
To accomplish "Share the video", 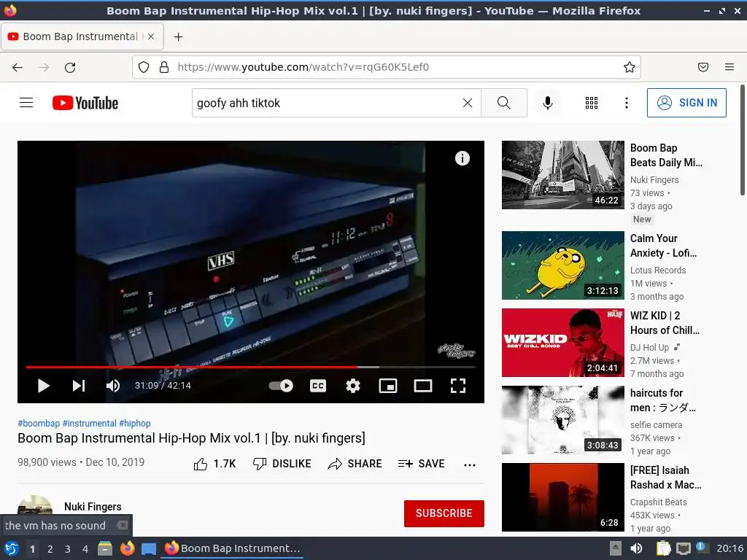I will coord(355,464).
